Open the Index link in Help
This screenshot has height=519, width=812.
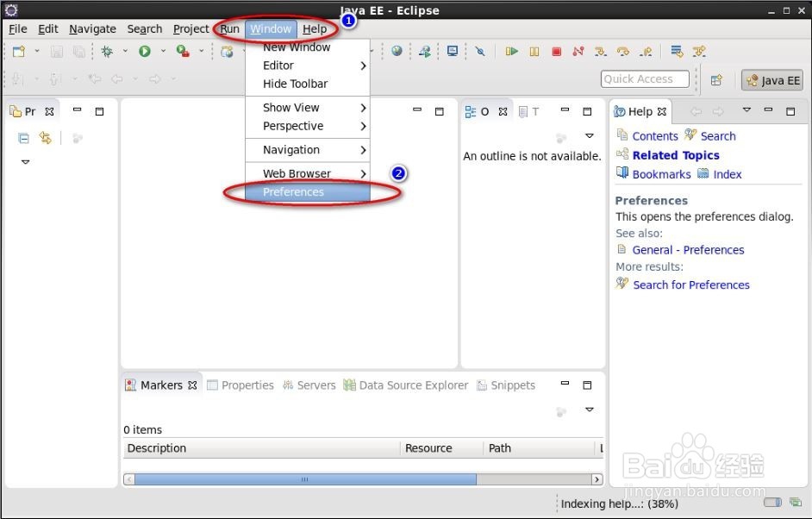[727, 174]
